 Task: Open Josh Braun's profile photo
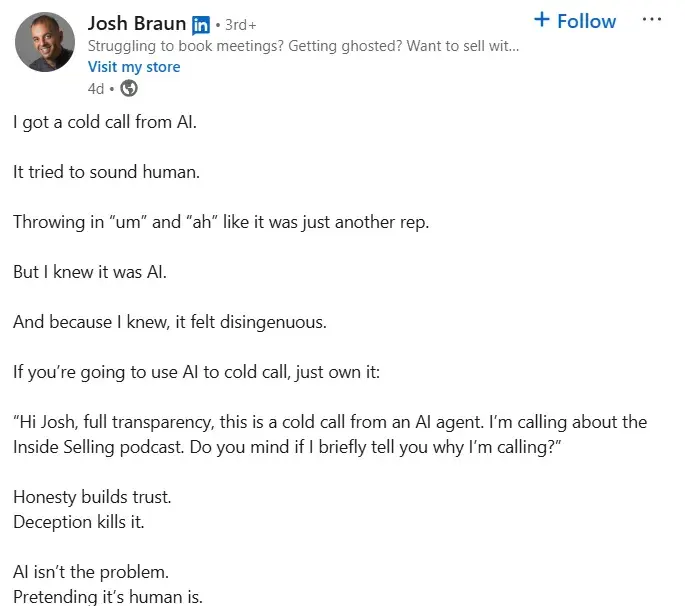[45, 42]
